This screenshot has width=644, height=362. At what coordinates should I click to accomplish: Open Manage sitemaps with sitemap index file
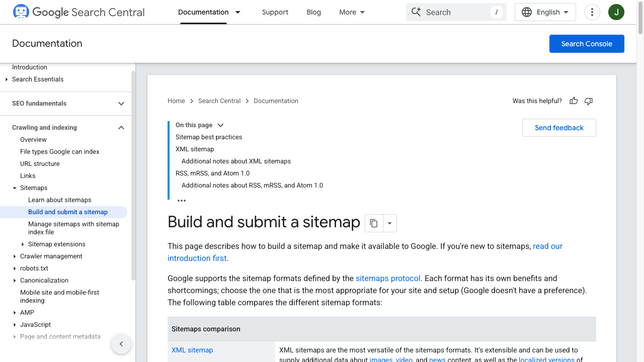point(73,228)
